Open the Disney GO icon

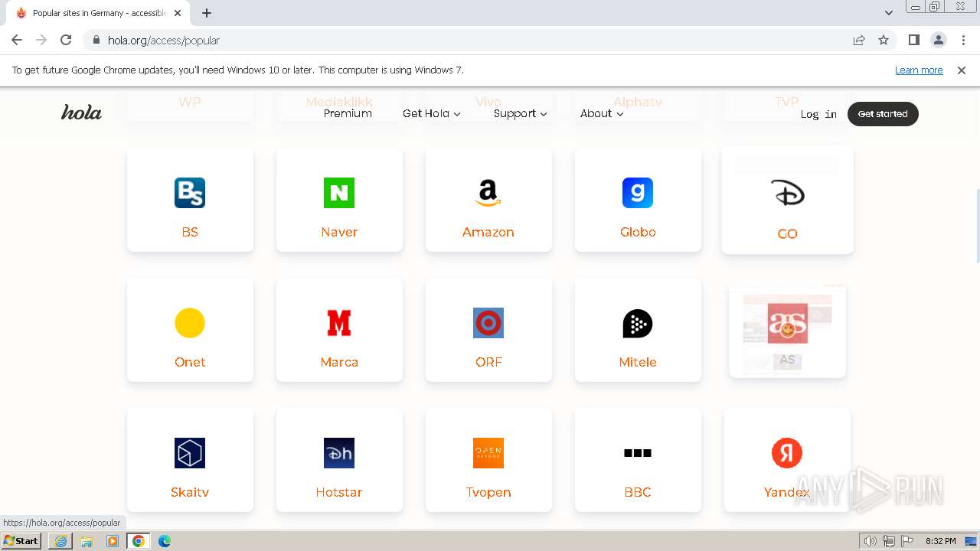pos(787,194)
